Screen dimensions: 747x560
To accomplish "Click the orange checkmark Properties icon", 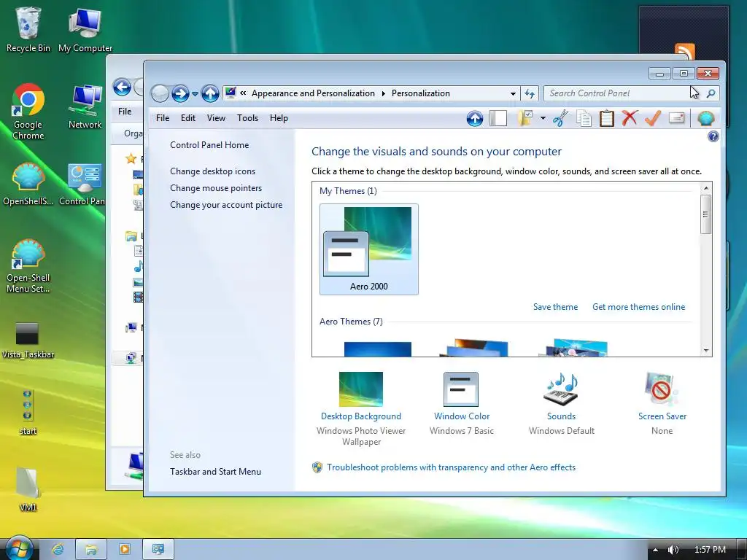I will click(x=653, y=118).
